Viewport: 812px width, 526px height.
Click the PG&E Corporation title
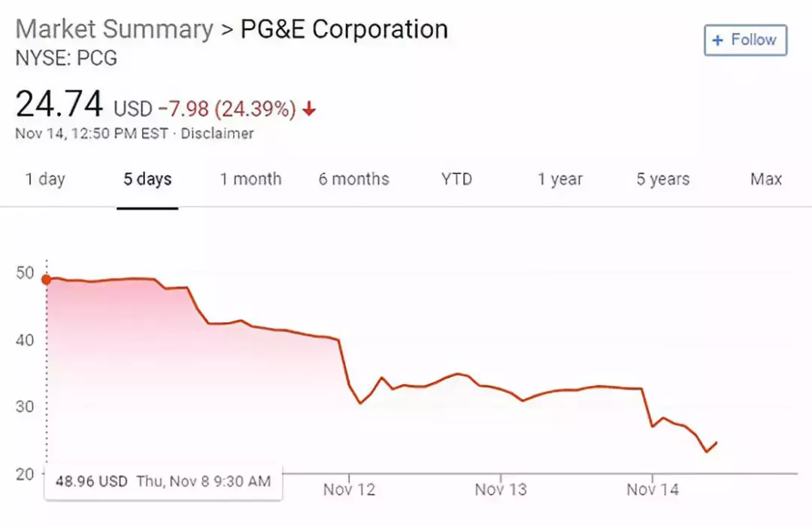[344, 29]
